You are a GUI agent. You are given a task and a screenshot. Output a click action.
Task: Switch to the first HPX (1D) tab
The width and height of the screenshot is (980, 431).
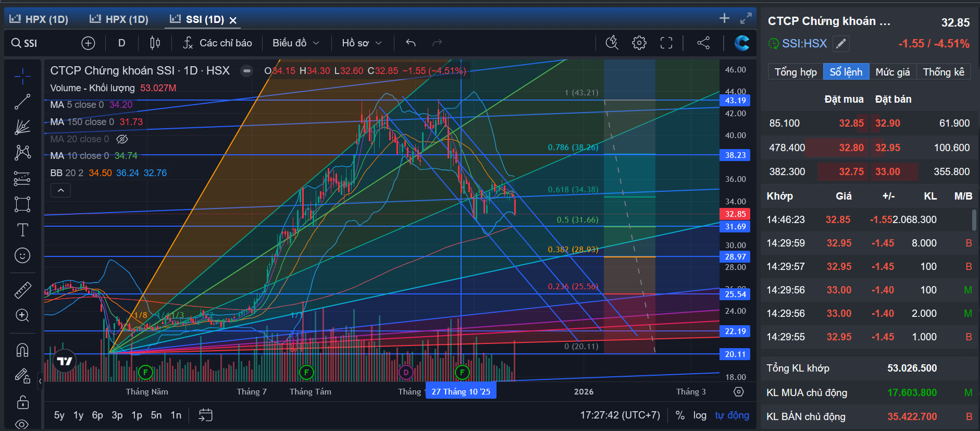[39, 19]
